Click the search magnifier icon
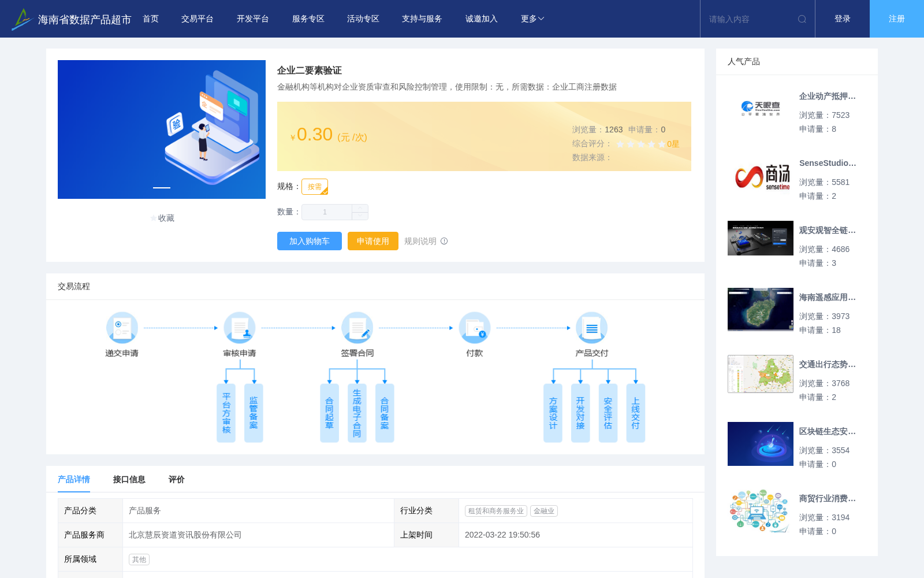This screenshot has height=578, width=924. pos(802,19)
